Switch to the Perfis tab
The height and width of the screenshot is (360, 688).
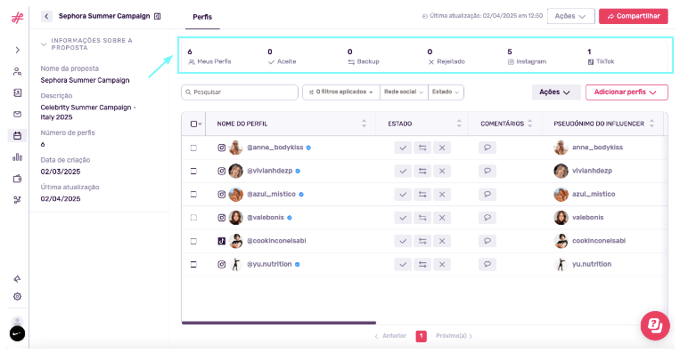[x=202, y=17]
